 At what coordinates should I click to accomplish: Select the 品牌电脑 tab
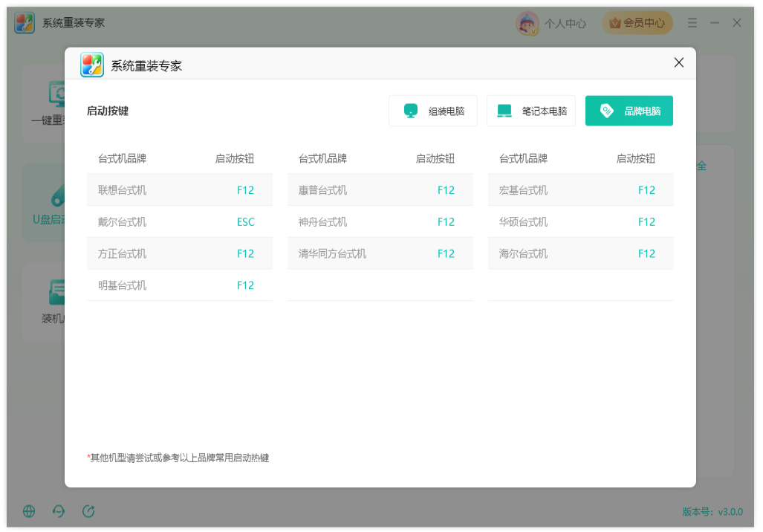[629, 111]
